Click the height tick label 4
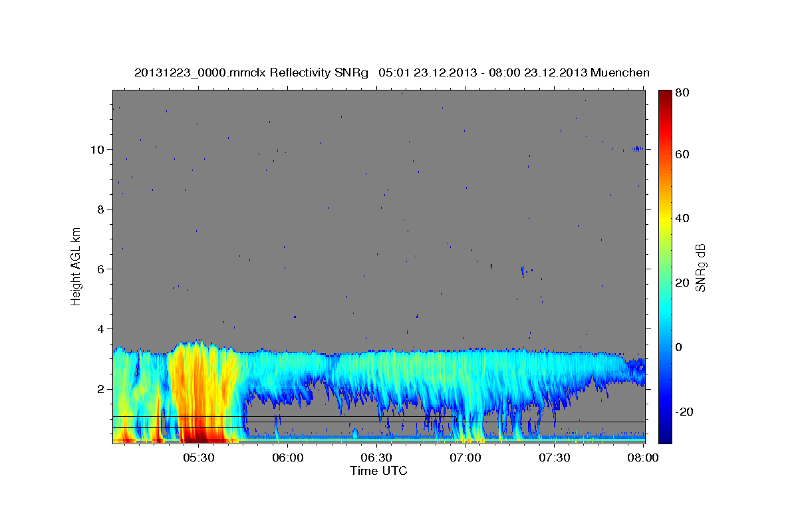The width and height of the screenshot is (798, 532). [101, 329]
